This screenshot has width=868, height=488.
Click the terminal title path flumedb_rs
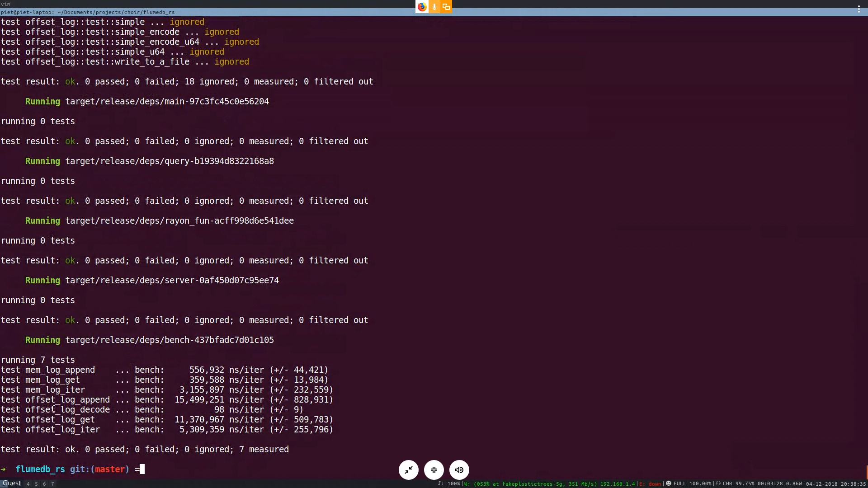pyautogui.click(x=88, y=12)
